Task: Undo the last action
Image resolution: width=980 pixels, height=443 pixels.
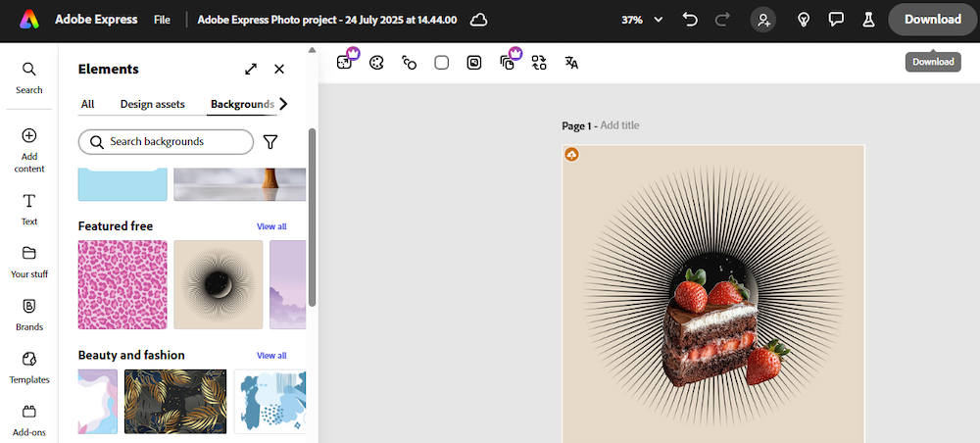Action: coord(690,20)
